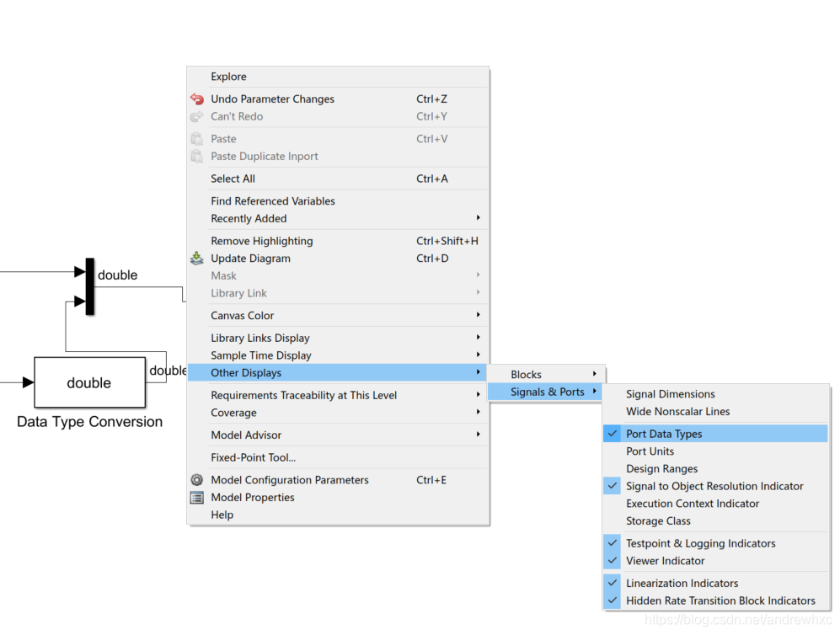Expand the Sample Time Display submenu
Screen dimensions: 840x635
(x=338, y=355)
